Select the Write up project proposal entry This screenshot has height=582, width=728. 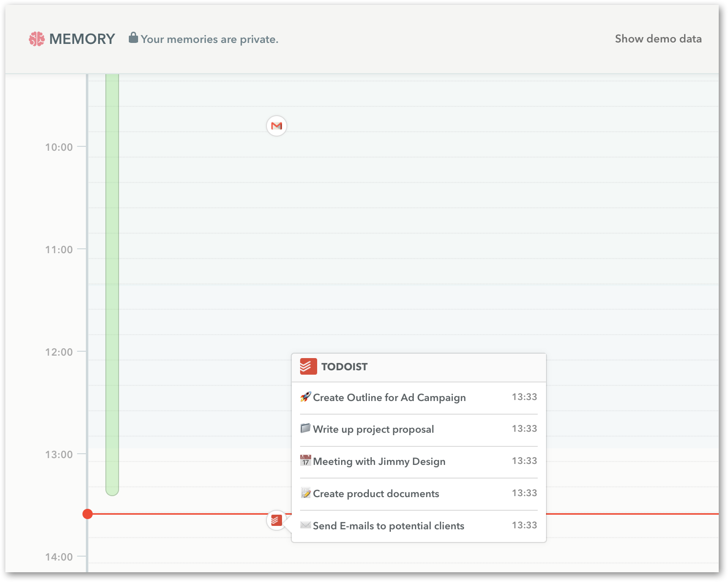point(374,429)
